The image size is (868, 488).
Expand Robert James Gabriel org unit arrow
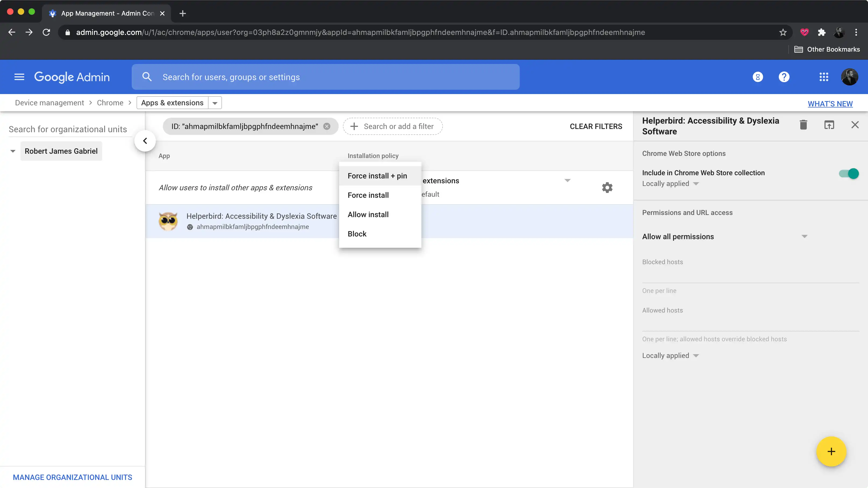point(13,151)
